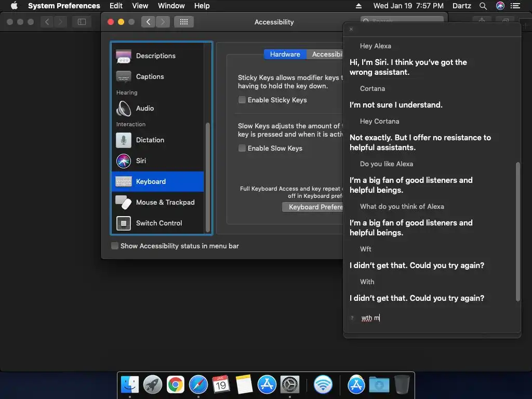The width and height of the screenshot is (532, 399).
Task: Open Calendar from the Dock
Action: pyautogui.click(x=221, y=384)
